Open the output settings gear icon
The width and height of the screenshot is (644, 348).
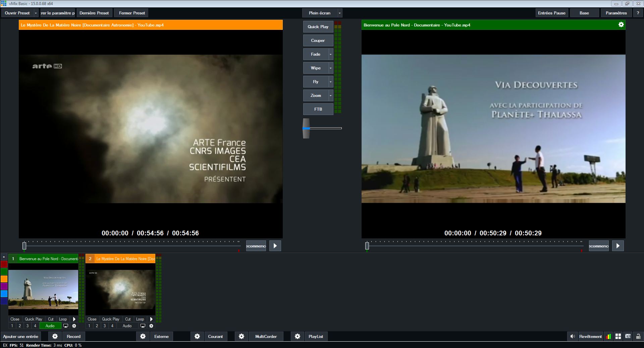coord(621,24)
